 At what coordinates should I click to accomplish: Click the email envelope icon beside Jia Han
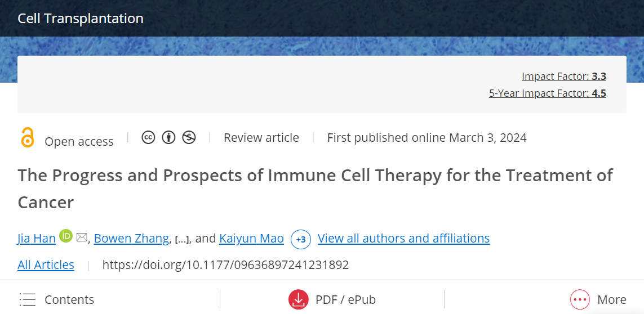click(x=82, y=237)
